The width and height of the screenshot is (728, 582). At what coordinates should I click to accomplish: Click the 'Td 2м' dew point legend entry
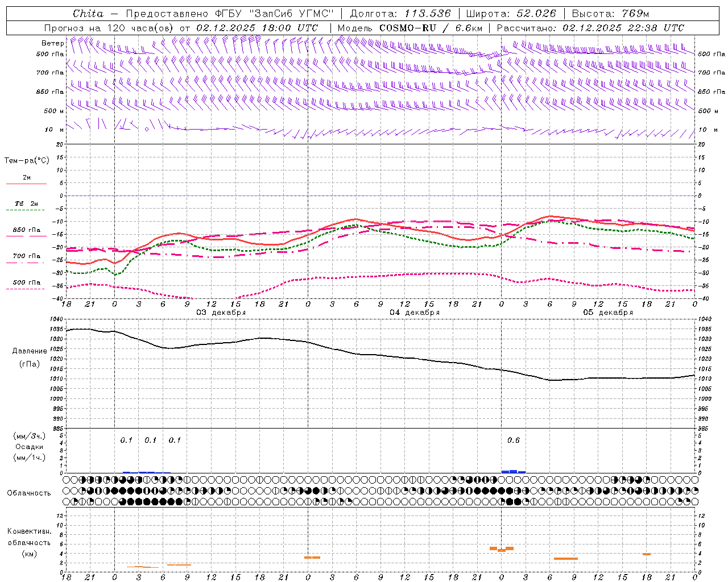coord(26,203)
